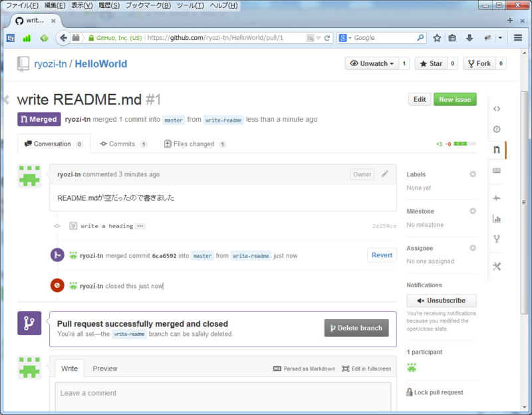
Task: Click the Labels gear icon
Action: pyautogui.click(x=473, y=174)
